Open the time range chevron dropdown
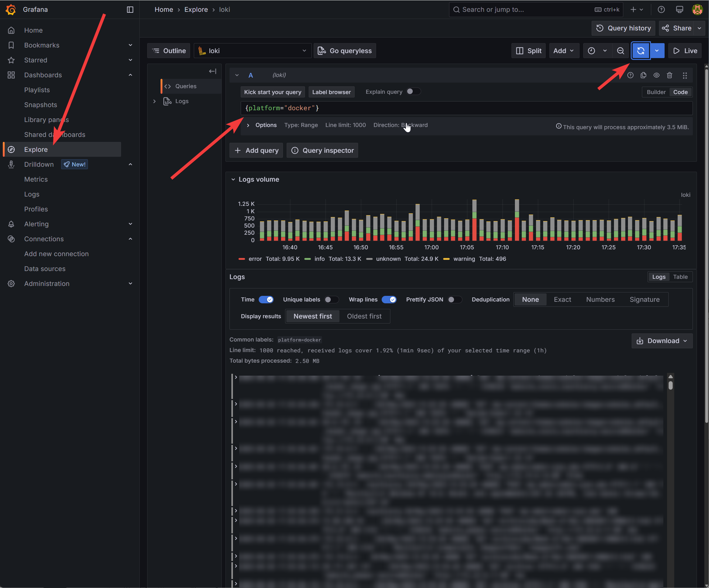Screen dimensions: 709x588 605,51
